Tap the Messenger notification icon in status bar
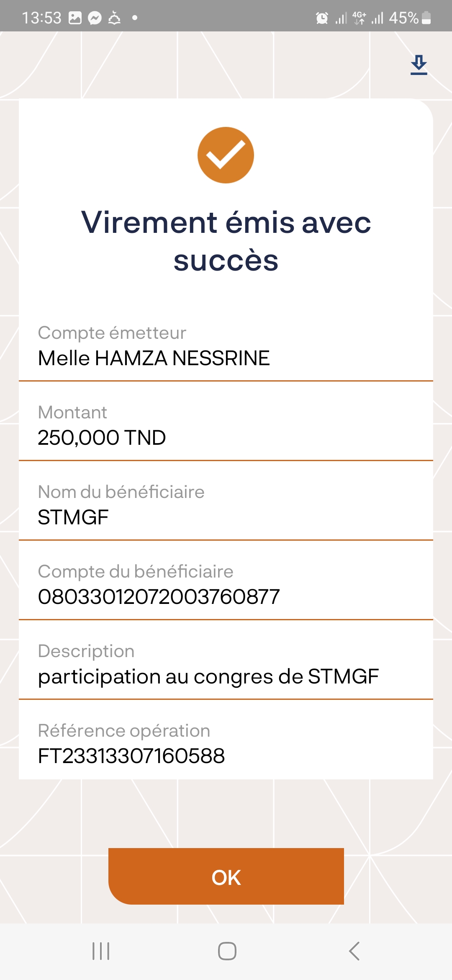Viewport: 452px width, 980px height. click(x=95, y=18)
